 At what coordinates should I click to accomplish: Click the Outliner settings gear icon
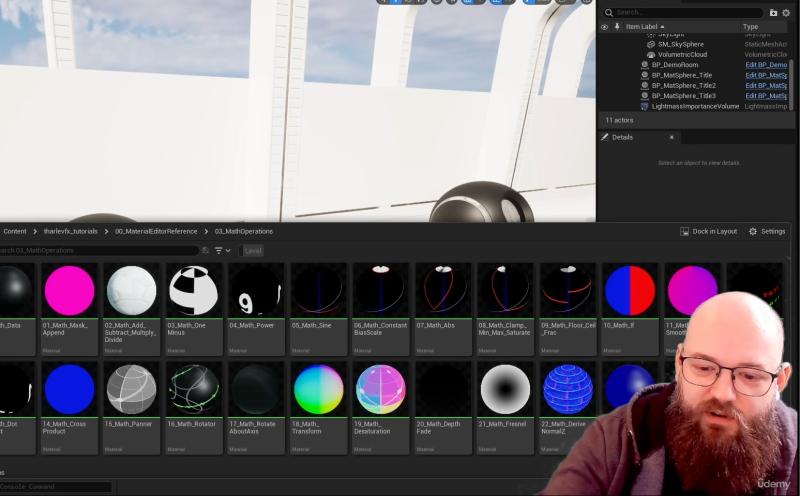point(786,12)
